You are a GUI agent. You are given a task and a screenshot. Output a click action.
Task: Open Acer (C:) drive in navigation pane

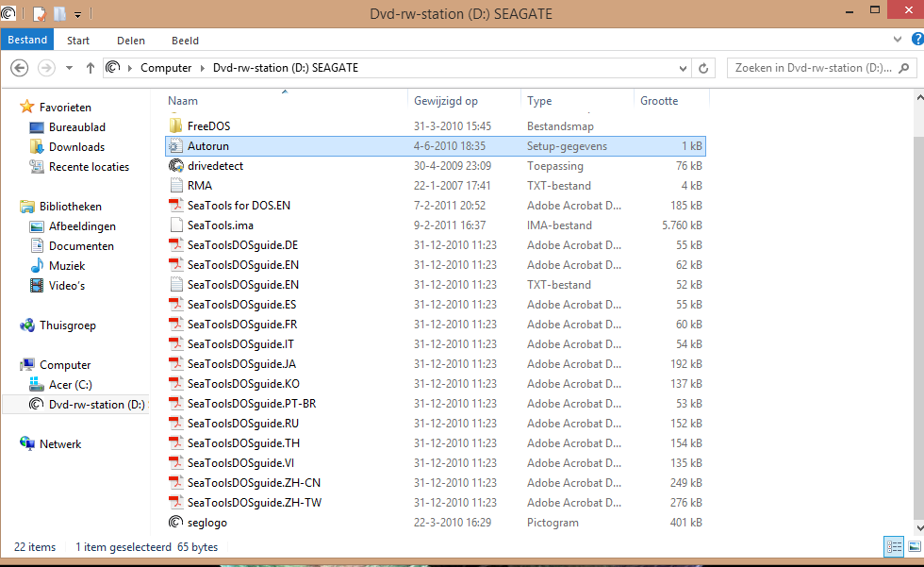70,385
